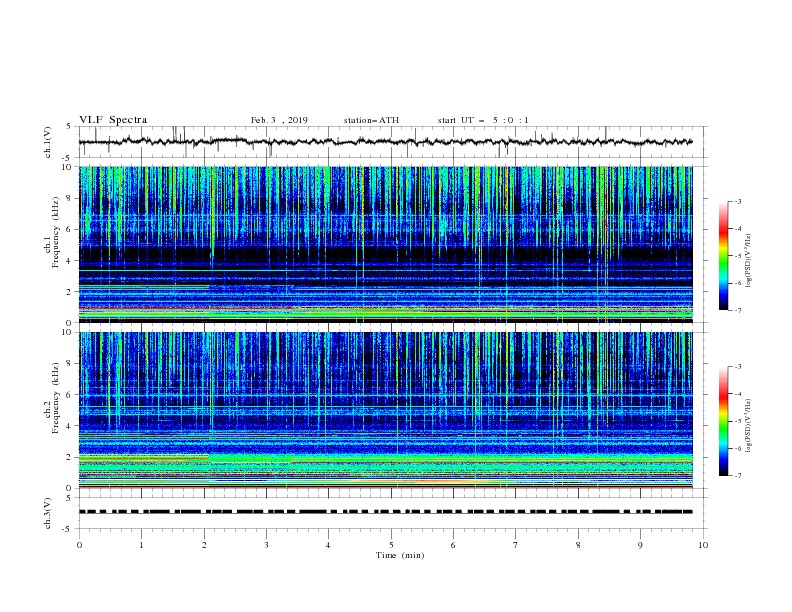Viewport: 792px width, 612px height.
Task: Click the "Time (min)" axis title
Action: [x=400, y=555]
